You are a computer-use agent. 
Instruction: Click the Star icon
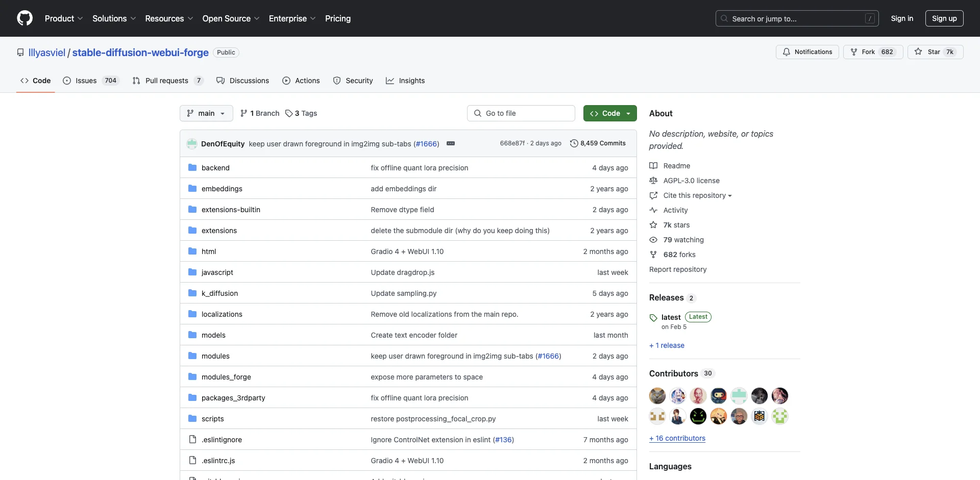click(x=918, y=52)
